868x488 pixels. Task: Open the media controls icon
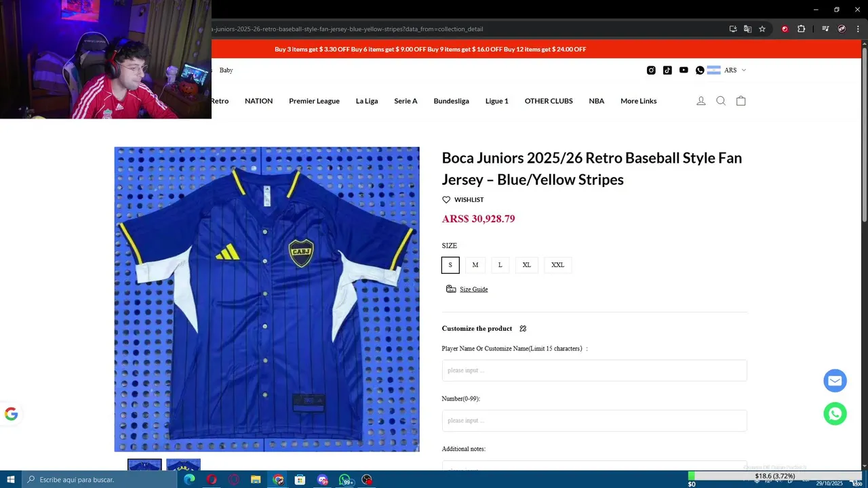point(825,29)
